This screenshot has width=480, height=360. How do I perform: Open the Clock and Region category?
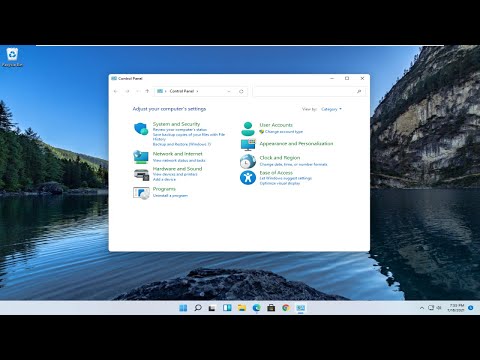tap(280, 158)
